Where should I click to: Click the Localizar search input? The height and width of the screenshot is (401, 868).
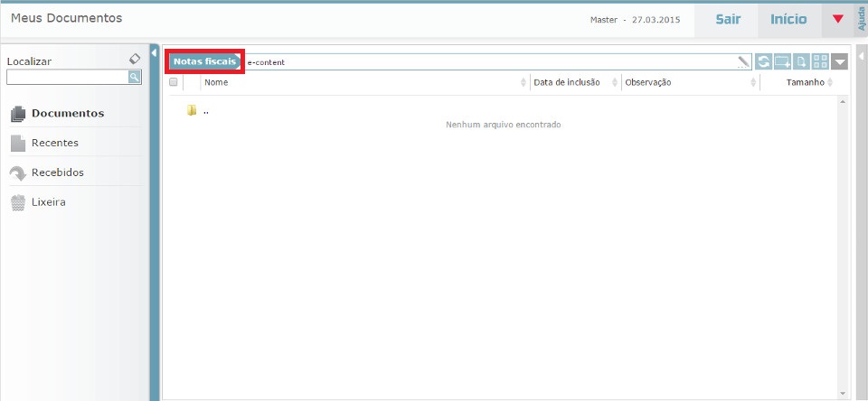click(68, 77)
